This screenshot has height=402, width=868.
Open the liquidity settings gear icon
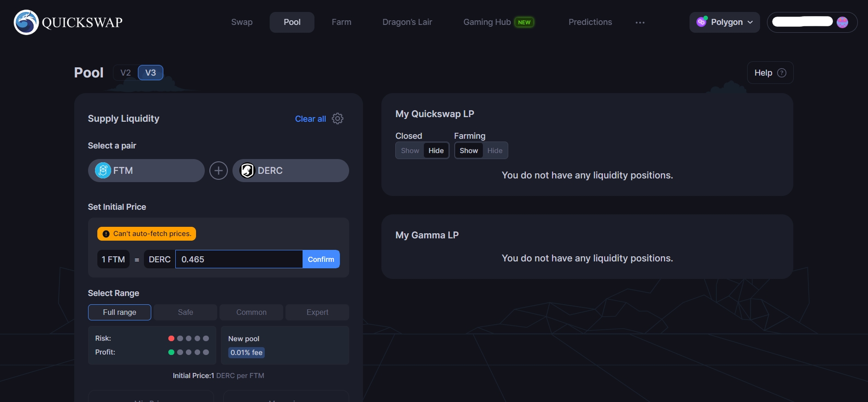click(338, 118)
